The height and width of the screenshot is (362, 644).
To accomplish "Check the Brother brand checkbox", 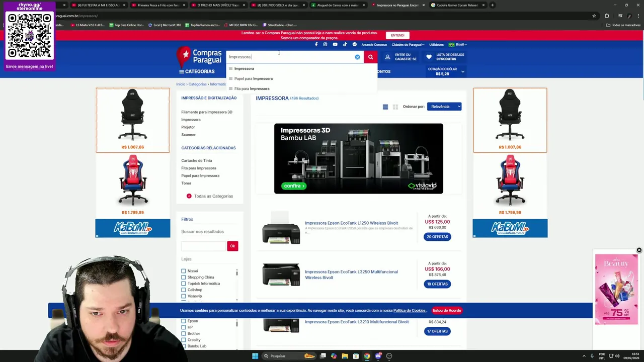I will [x=184, y=333].
